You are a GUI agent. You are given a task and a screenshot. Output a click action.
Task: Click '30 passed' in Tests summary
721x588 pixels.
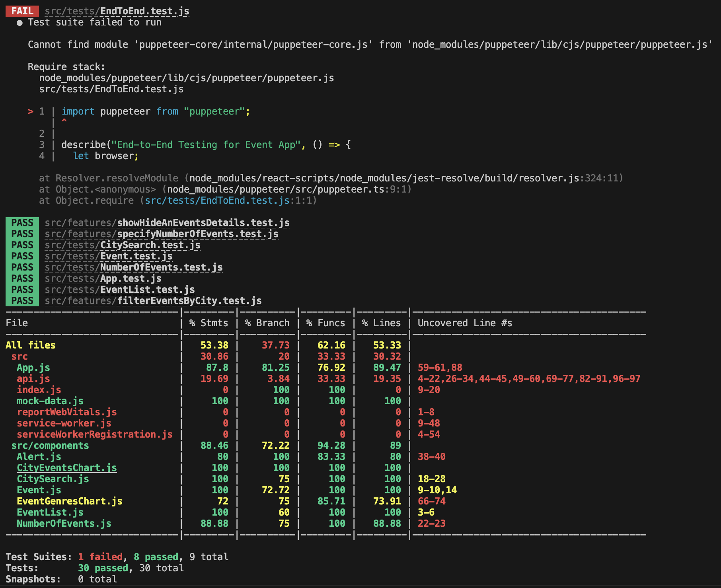pos(103,568)
